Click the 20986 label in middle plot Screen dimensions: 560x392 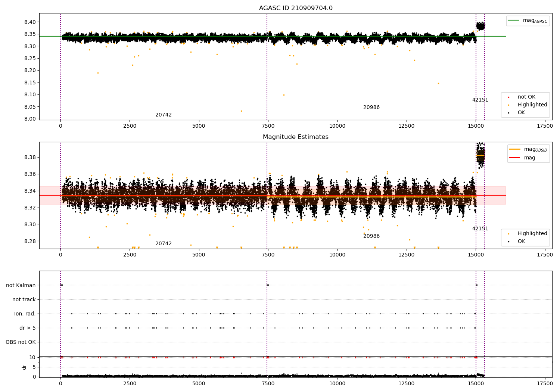pyautogui.click(x=371, y=236)
